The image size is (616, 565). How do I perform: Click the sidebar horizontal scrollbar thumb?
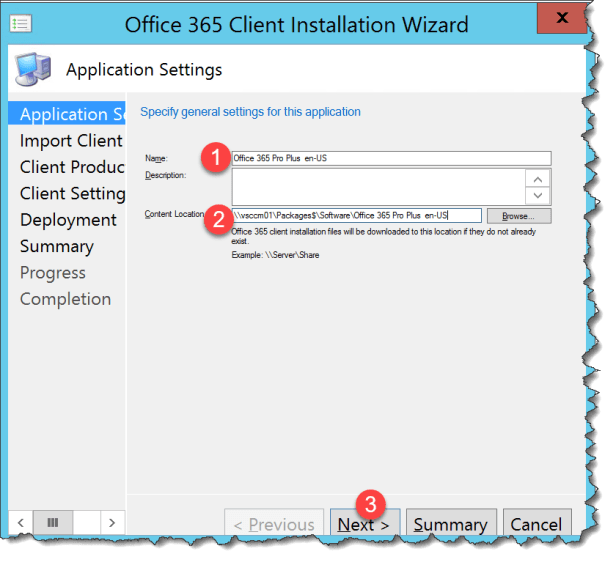53,523
